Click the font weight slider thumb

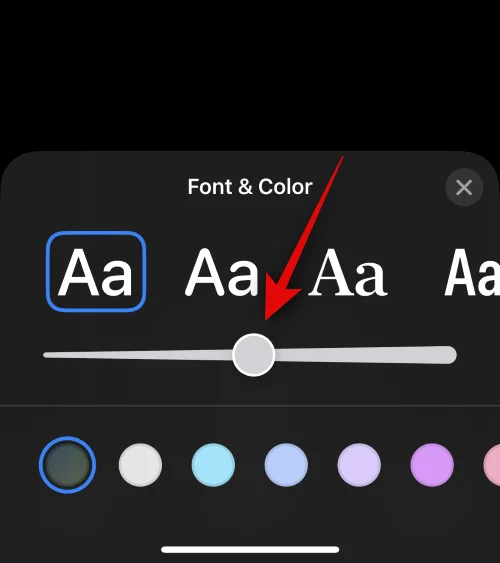click(x=254, y=355)
